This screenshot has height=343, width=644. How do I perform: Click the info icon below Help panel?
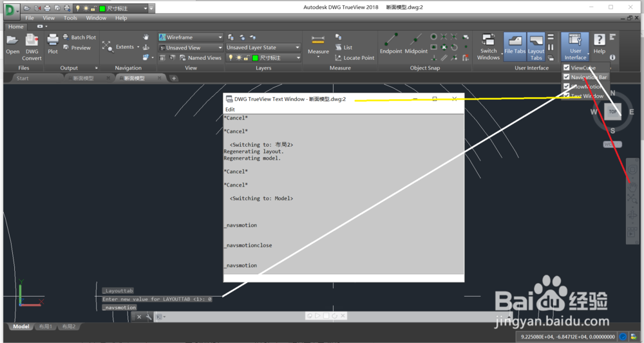pos(612,57)
